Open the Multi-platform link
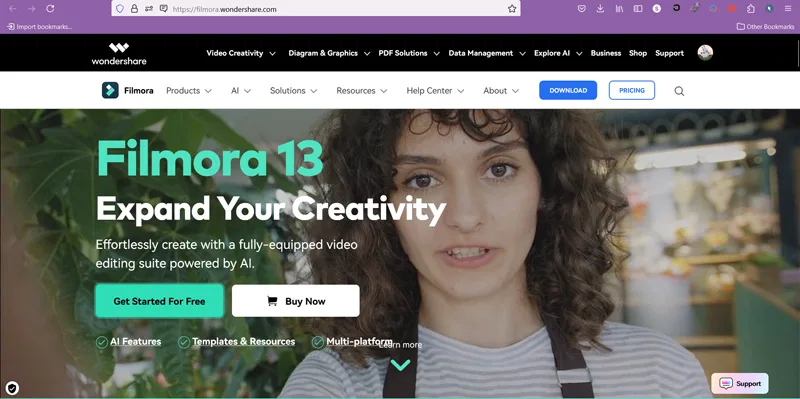This screenshot has width=800, height=399. click(x=359, y=341)
